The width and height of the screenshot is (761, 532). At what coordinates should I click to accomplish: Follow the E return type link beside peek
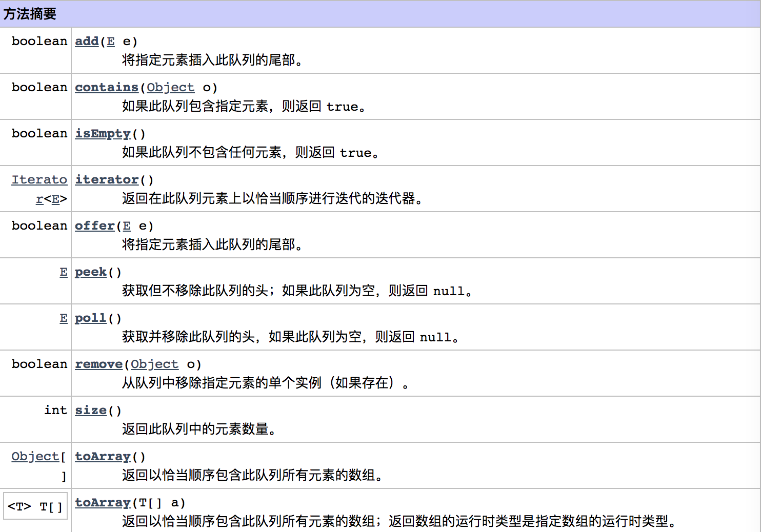point(63,272)
